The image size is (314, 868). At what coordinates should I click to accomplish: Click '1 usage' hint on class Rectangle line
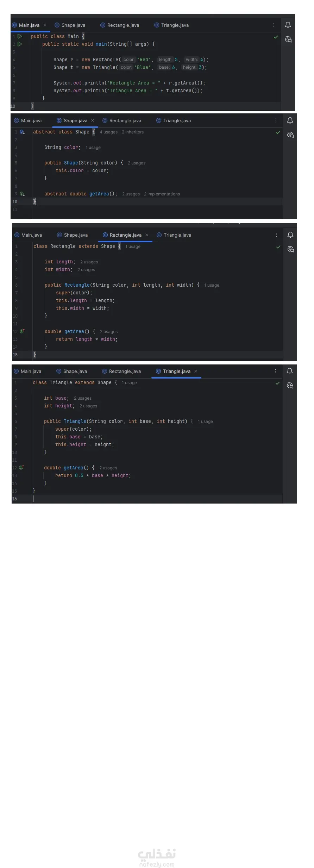(x=133, y=246)
